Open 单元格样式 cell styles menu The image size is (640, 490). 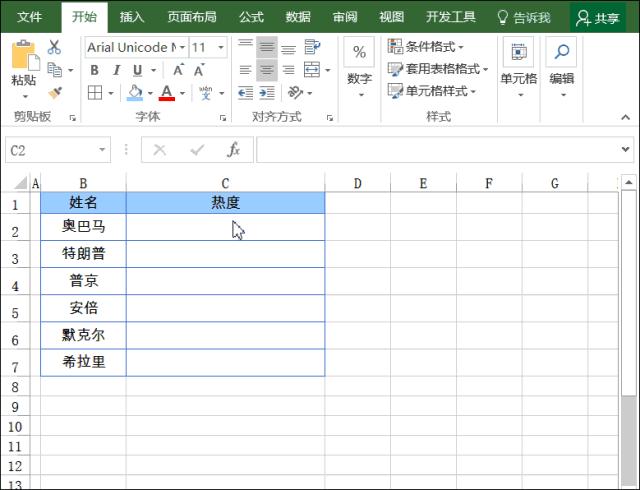432,91
